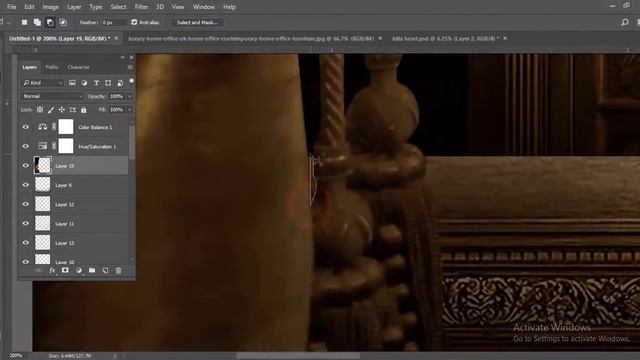
Task: Hide the Color Balance 1 layer
Action: coord(26,127)
